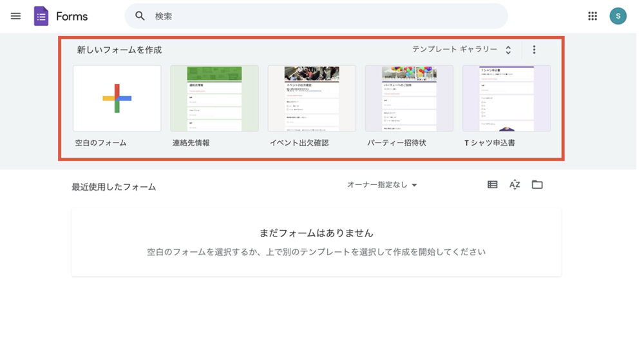
Task: Select the 連絡先情報 template thumbnail
Action: (x=214, y=99)
